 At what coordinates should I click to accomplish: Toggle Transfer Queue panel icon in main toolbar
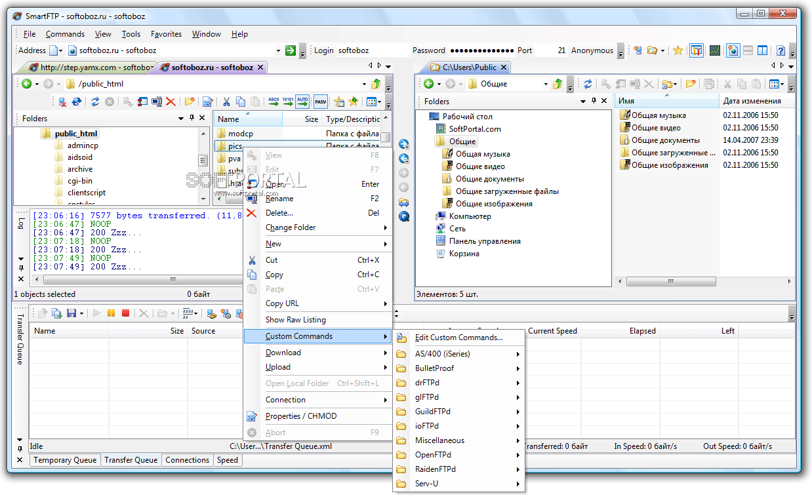coord(697,50)
